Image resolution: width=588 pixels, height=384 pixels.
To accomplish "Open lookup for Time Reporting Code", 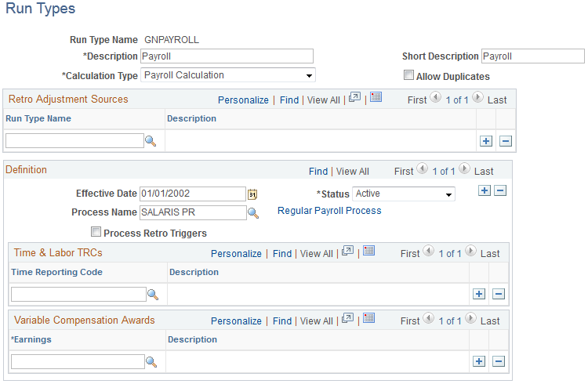I will [153, 295].
